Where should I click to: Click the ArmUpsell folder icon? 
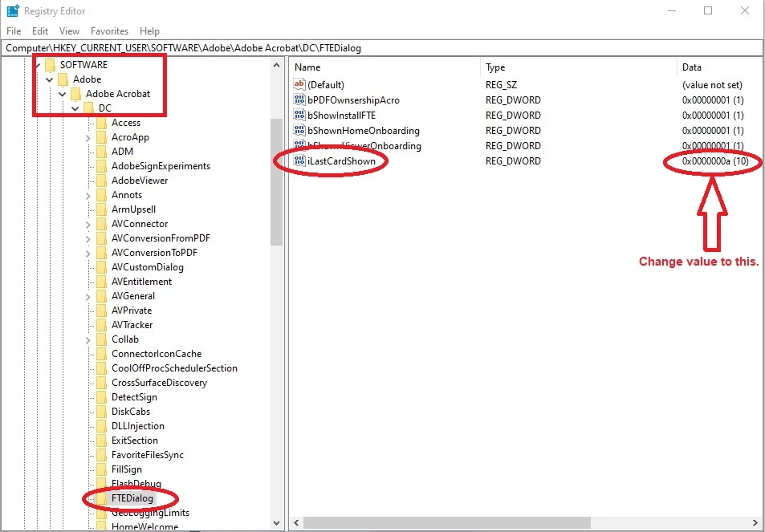(101, 209)
